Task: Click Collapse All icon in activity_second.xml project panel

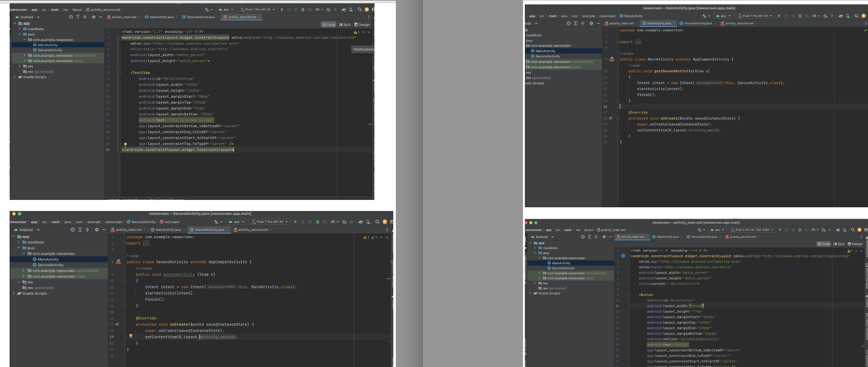Action: 85,17
